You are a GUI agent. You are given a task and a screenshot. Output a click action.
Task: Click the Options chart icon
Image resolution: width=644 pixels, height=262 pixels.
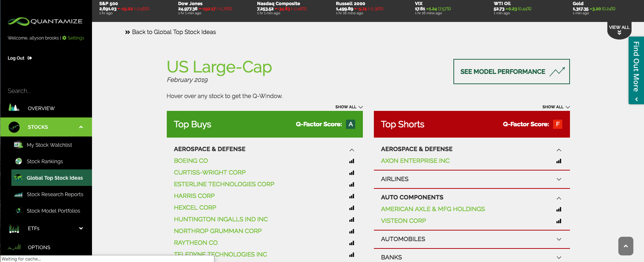14,247
